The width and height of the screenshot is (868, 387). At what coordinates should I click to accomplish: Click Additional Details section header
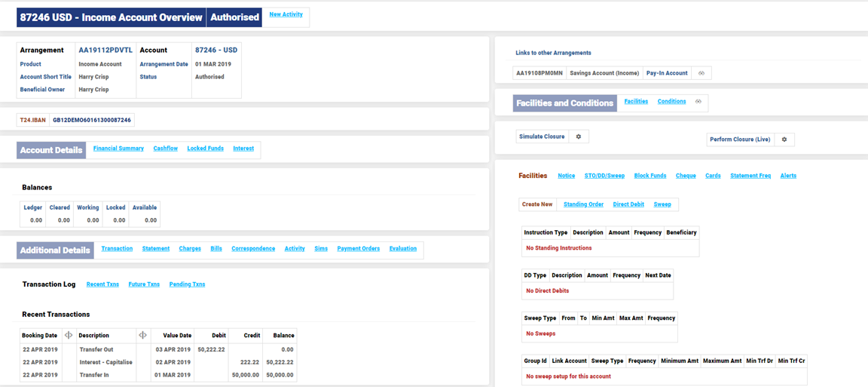55,250
